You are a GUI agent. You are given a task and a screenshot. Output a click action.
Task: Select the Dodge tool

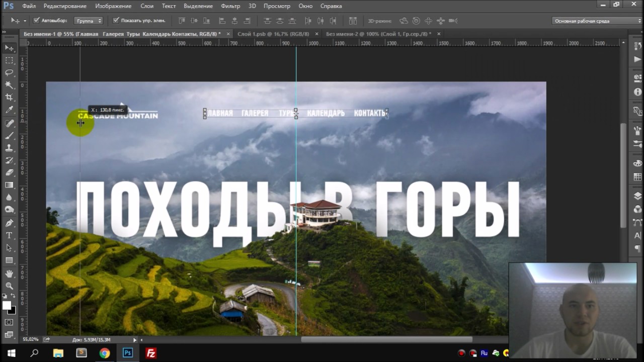(9, 210)
